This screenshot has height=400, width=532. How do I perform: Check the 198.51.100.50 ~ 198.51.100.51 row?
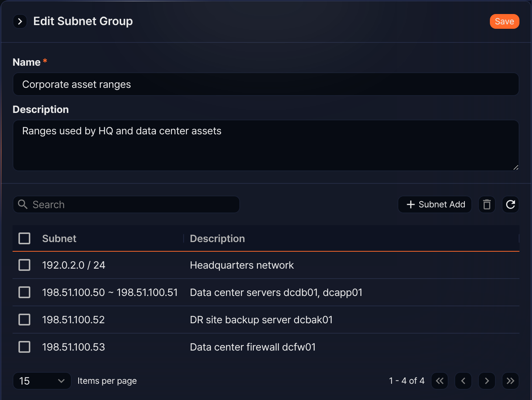[24, 292]
